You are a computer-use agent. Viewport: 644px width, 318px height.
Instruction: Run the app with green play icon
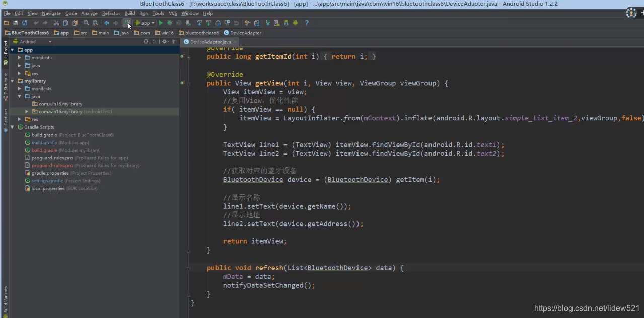[x=161, y=23]
